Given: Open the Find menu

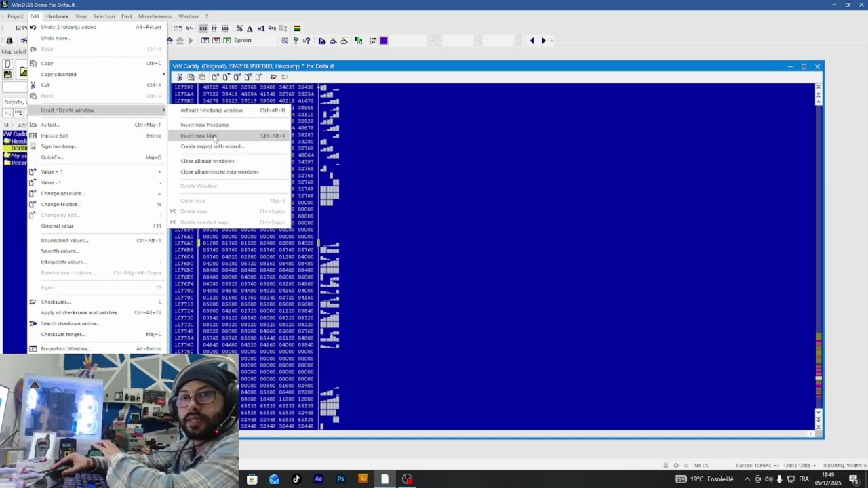Looking at the screenshot, I should click(x=127, y=16).
